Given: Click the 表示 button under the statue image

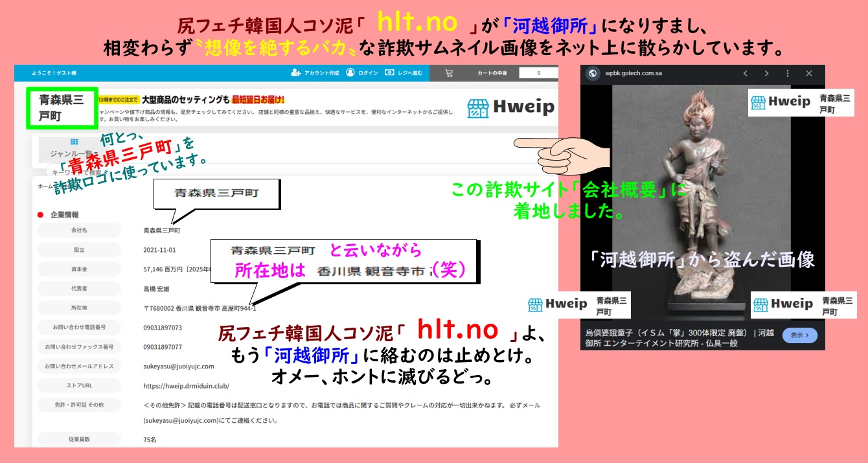Looking at the screenshot, I should pyautogui.click(x=800, y=335).
